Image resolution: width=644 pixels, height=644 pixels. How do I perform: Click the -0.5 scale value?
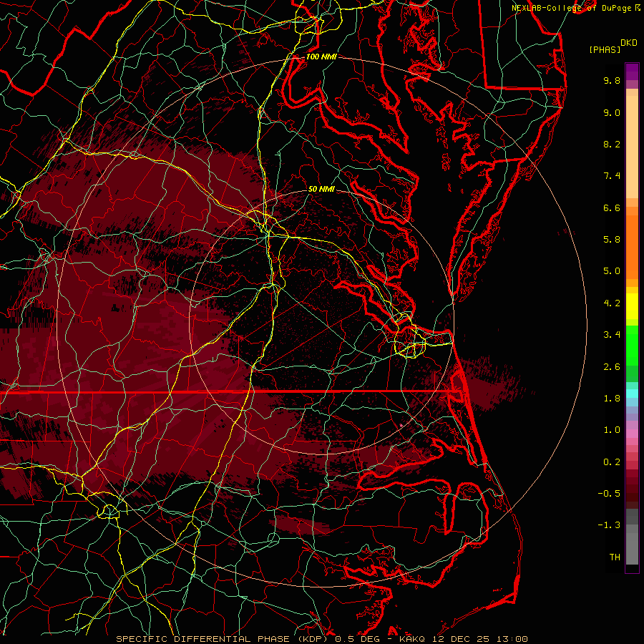point(609,494)
